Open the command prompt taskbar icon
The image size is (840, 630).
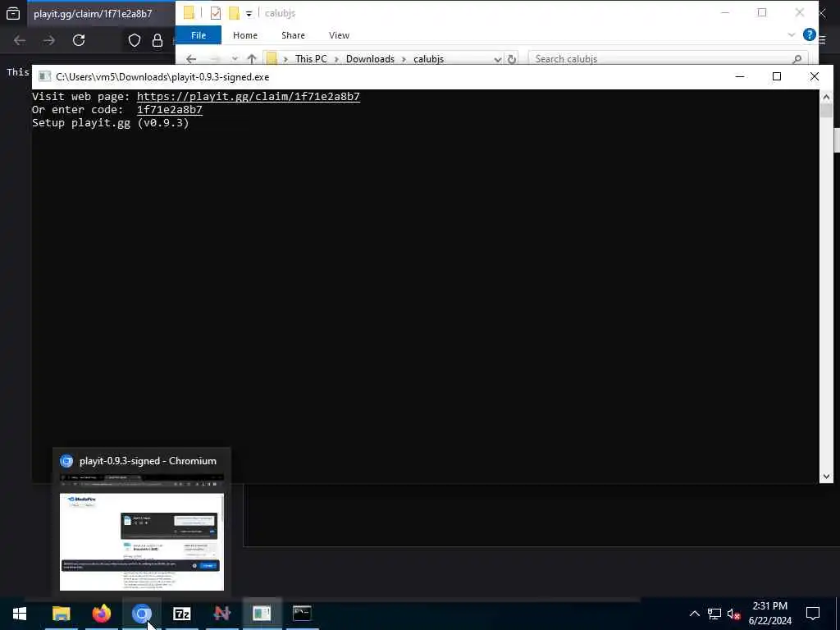coord(302,614)
